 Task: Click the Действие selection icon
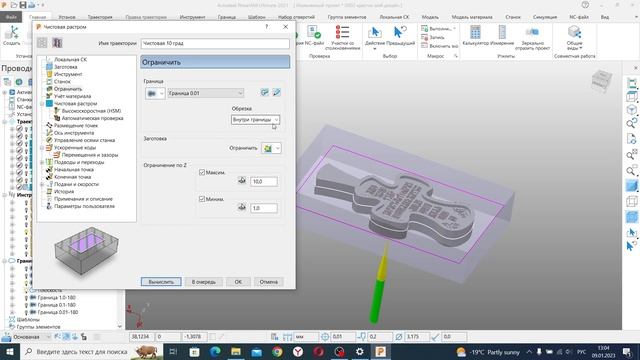(x=374, y=33)
